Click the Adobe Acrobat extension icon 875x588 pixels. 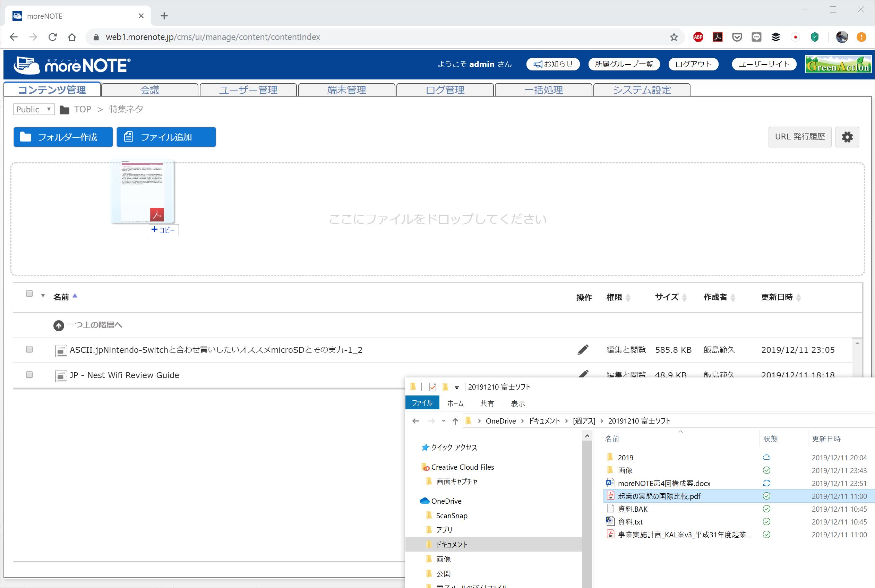(x=718, y=37)
